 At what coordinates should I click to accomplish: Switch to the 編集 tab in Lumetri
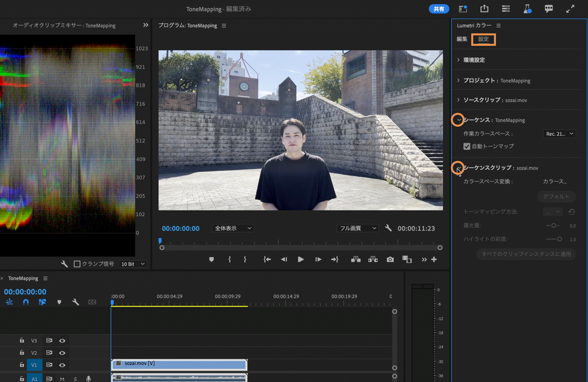[462, 39]
